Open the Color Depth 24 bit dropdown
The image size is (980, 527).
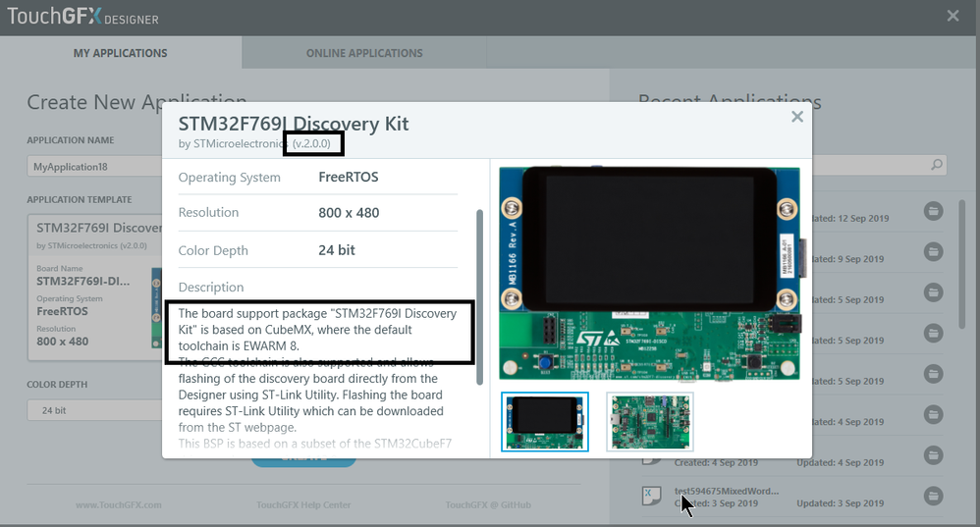[93, 410]
